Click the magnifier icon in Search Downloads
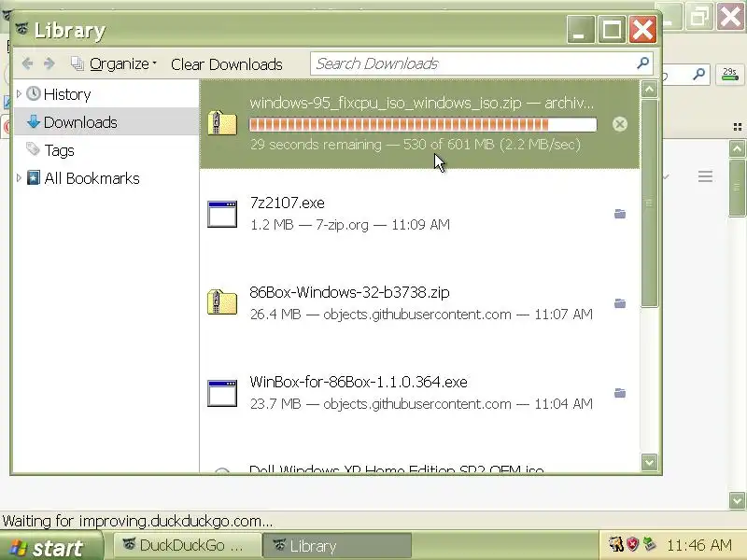Viewport: 747px width, 560px height. tap(642, 63)
